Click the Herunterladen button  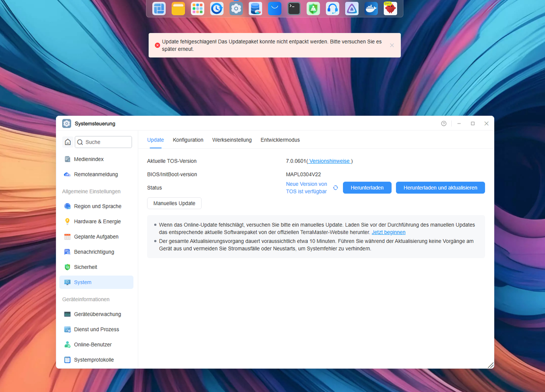click(367, 187)
